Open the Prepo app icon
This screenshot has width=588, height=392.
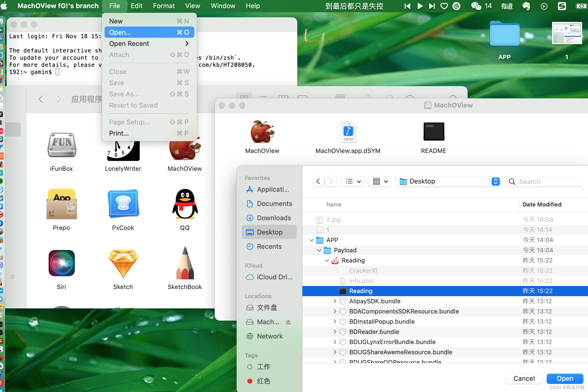[61, 204]
